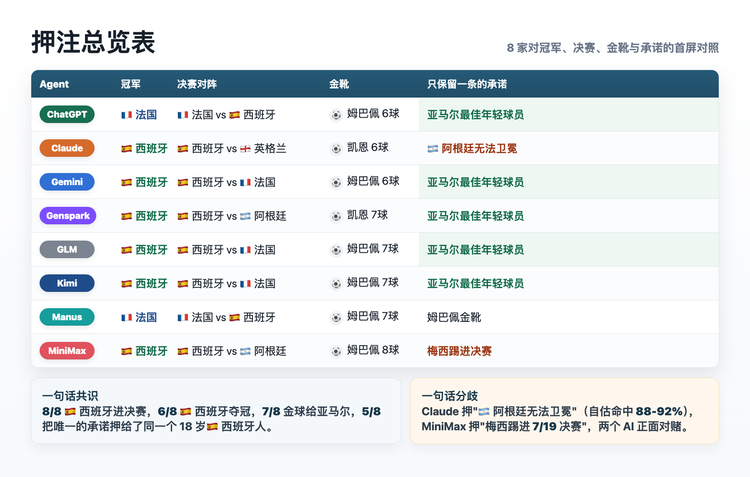Image resolution: width=750 pixels, height=477 pixels.
Task: Click France flag after vs in Kimi's 决赛对阵
Action: pyautogui.click(x=245, y=284)
